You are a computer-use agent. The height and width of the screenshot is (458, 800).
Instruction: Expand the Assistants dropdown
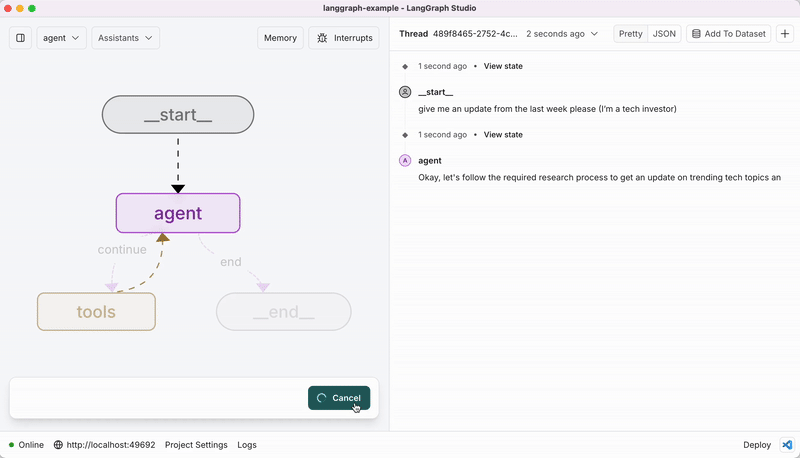click(x=126, y=38)
